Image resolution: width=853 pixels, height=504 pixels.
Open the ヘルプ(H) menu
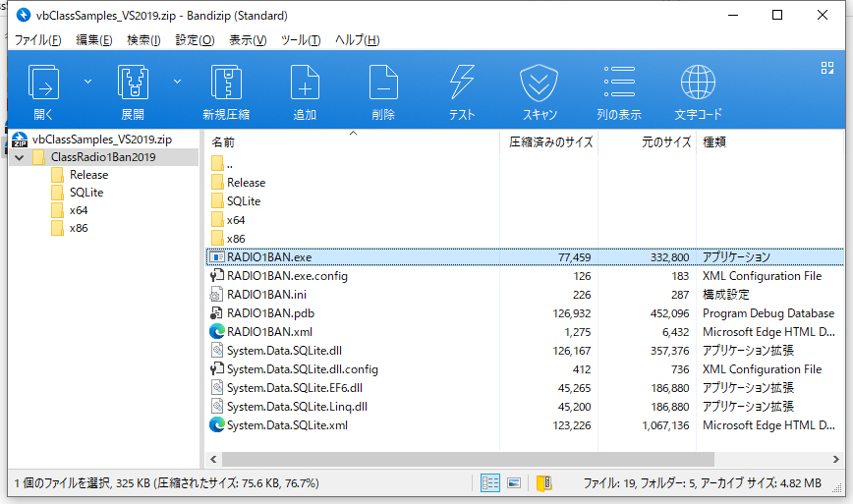pyautogui.click(x=357, y=39)
